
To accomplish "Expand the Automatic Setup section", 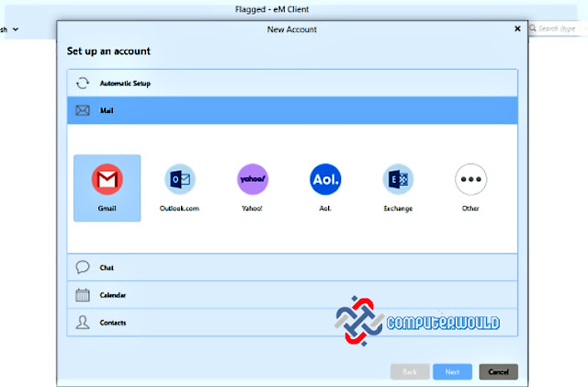I will coord(292,83).
